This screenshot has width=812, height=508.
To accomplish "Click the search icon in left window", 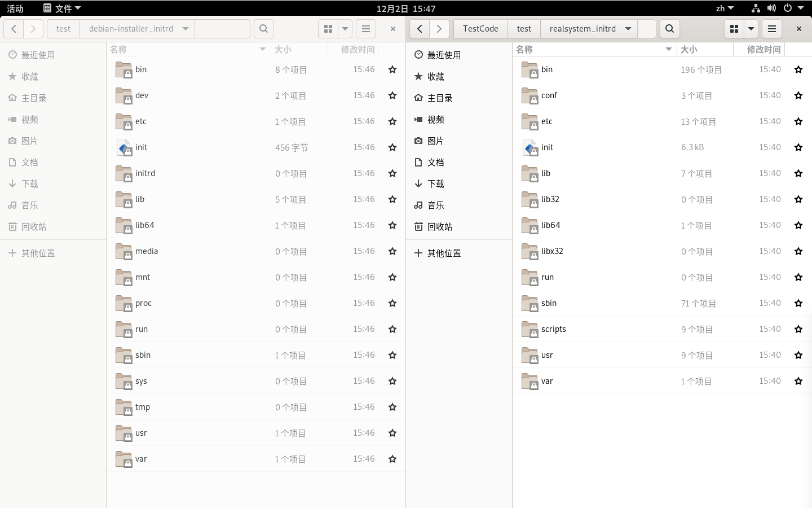I will (x=263, y=29).
